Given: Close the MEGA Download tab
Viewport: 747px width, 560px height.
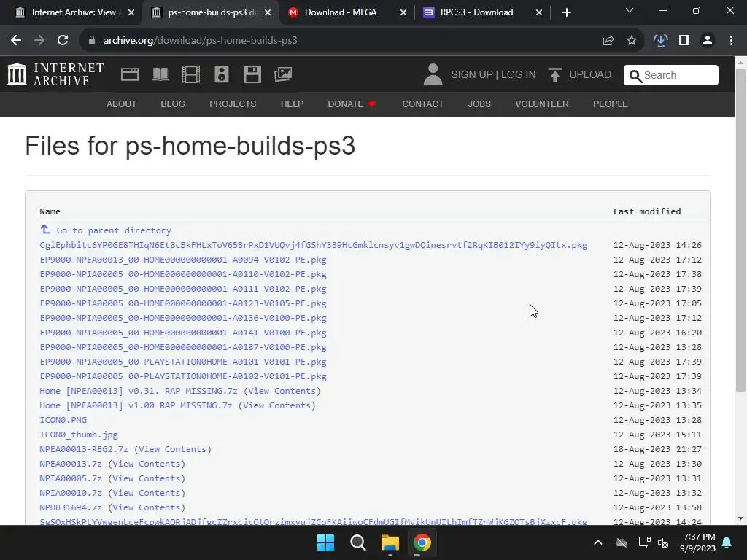Looking at the screenshot, I should pos(403,13).
